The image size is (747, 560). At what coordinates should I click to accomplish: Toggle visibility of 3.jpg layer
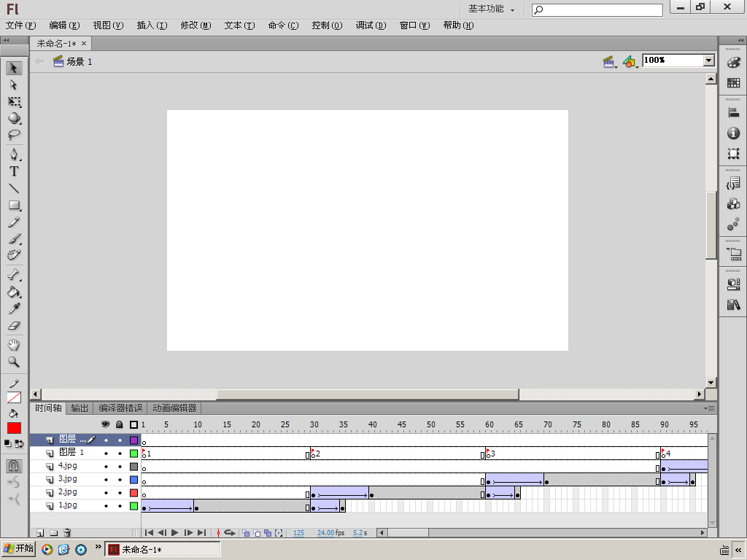pyautogui.click(x=106, y=480)
